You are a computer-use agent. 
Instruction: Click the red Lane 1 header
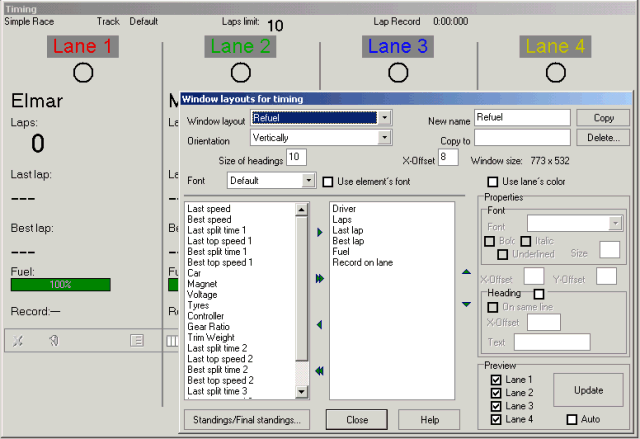pos(83,46)
